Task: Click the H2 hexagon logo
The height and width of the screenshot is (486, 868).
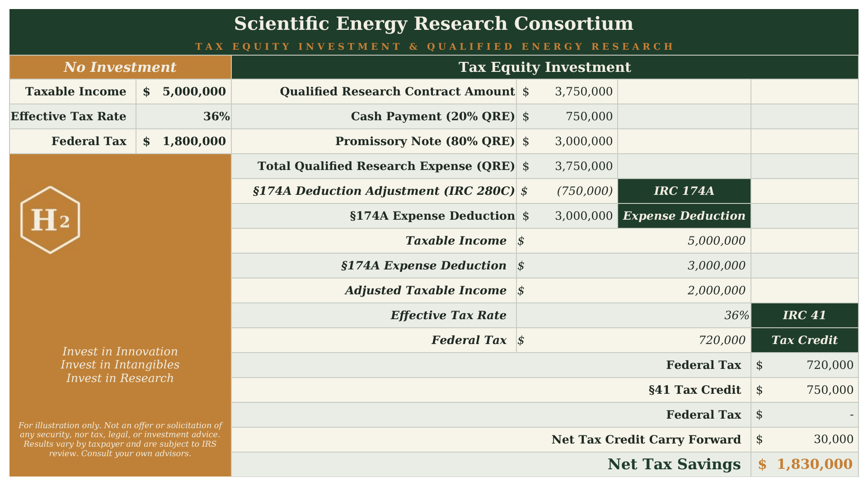Action: point(50,220)
